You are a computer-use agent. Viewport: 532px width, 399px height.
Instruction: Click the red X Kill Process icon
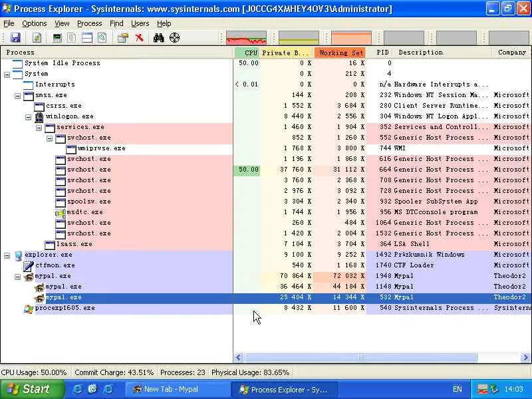coord(139,37)
